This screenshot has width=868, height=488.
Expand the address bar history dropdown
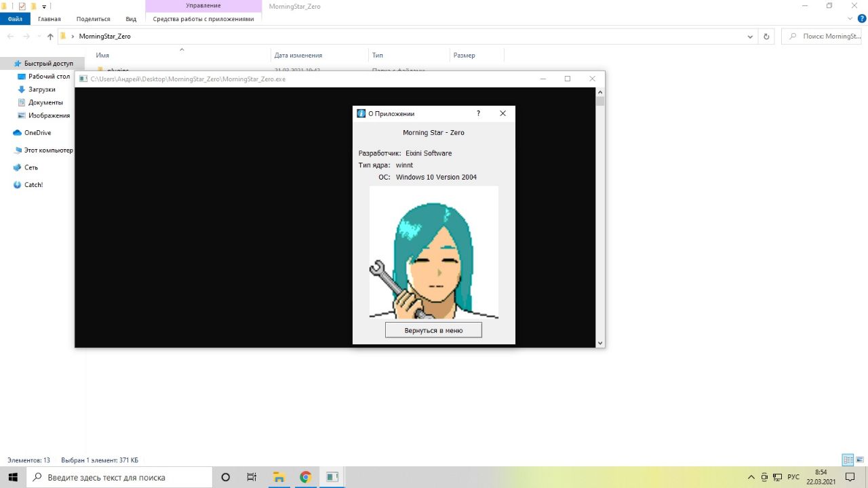point(750,37)
